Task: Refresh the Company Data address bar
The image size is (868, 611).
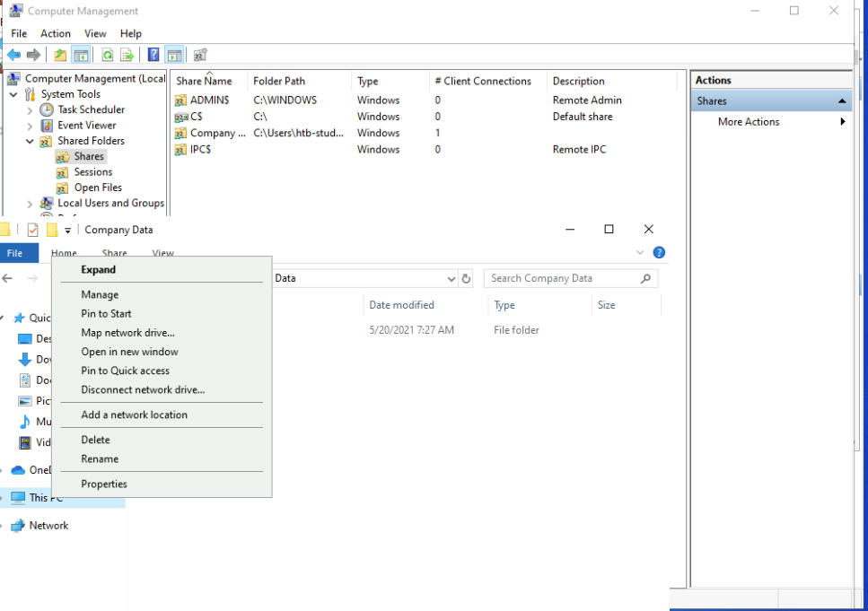Action: (466, 278)
